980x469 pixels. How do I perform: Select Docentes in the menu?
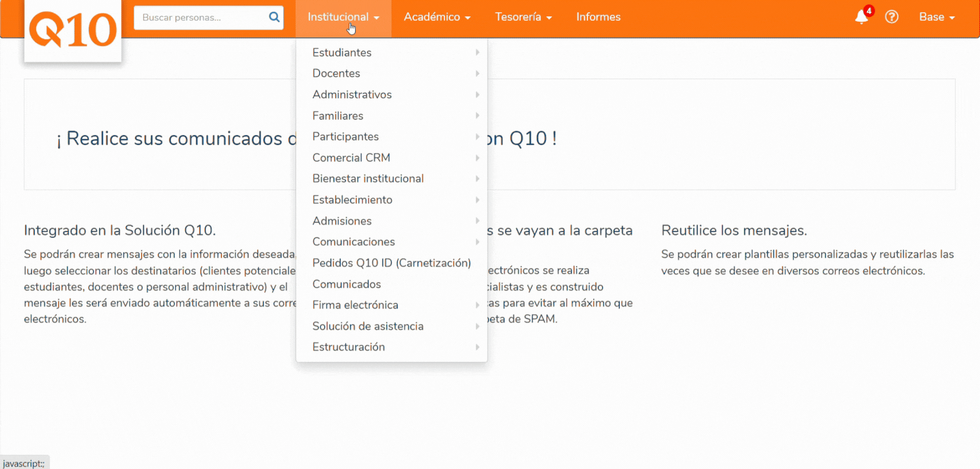(x=392, y=74)
